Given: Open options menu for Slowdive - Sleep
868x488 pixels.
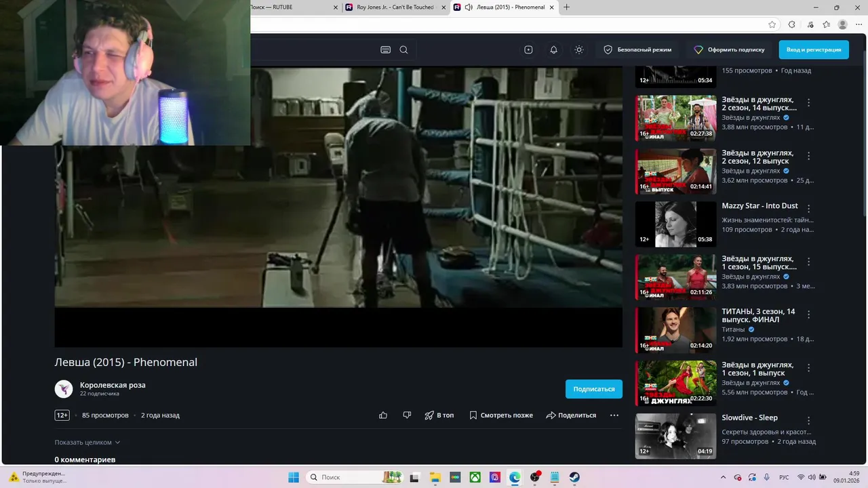Looking at the screenshot, I should 808,421.
